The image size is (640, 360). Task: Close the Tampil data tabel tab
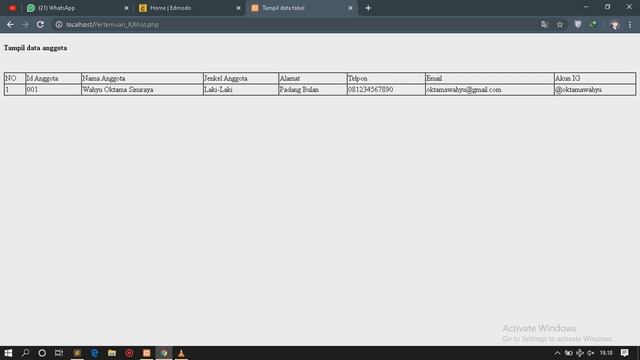[x=350, y=8]
